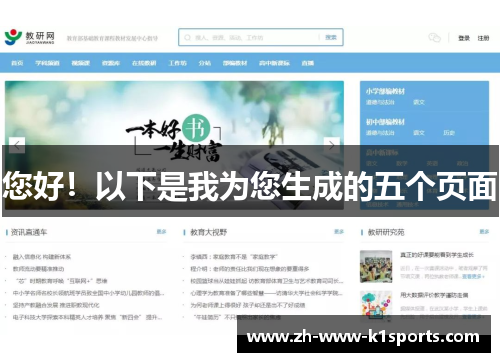Screen dimensions: 500x362
Task: Open article 融入信息化 构建新体系
Action: [x=42, y=257]
